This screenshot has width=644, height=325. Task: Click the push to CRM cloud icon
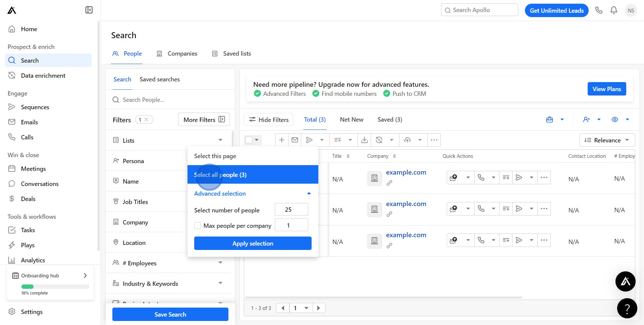tap(407, 140)
